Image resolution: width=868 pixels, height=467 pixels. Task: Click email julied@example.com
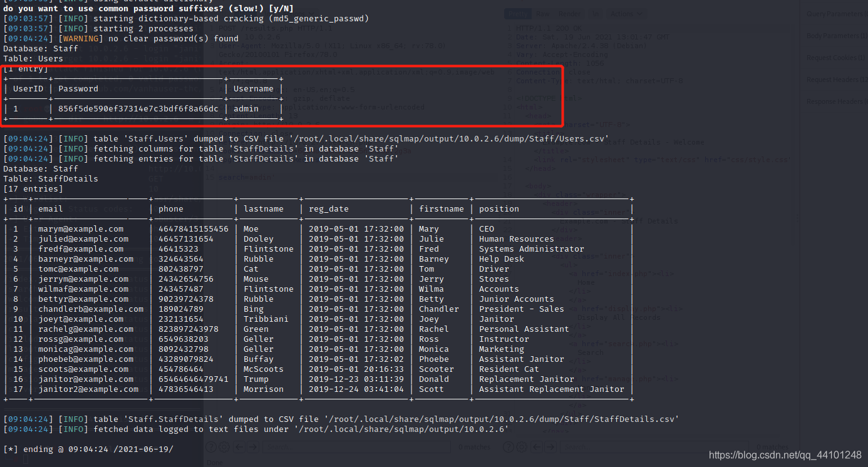point(83,239)
